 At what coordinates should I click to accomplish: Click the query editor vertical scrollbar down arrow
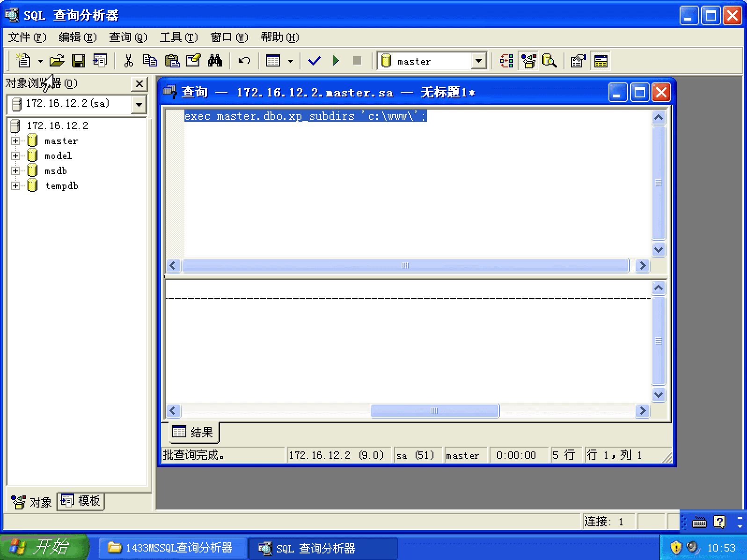coord(659,250)
